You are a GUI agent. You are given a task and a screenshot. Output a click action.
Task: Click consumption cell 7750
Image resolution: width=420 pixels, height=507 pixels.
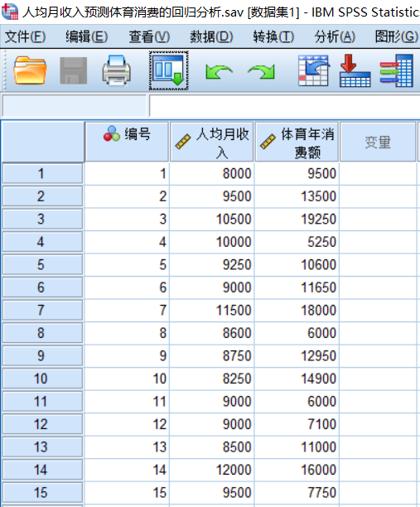click(x=297, y=492)
